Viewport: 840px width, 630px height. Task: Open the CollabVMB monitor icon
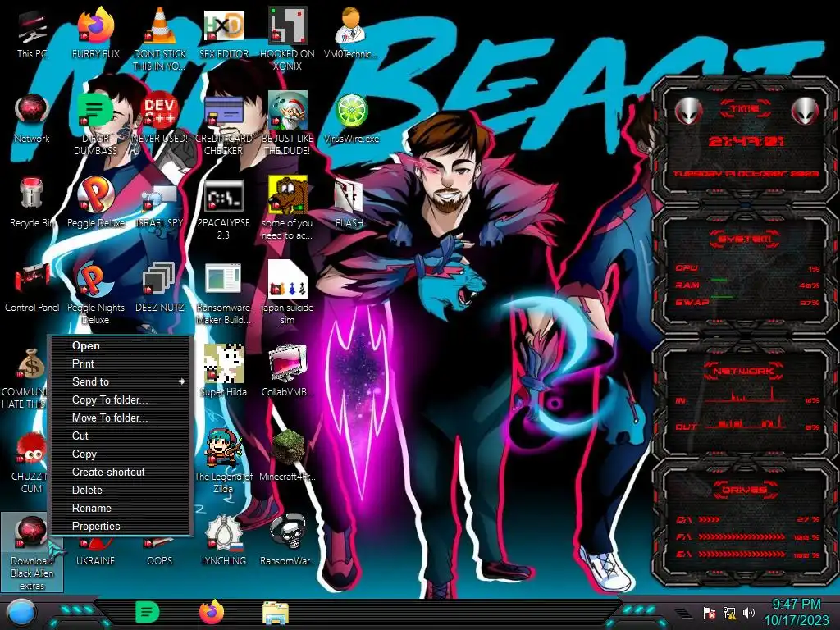click(x=287, y=372)
